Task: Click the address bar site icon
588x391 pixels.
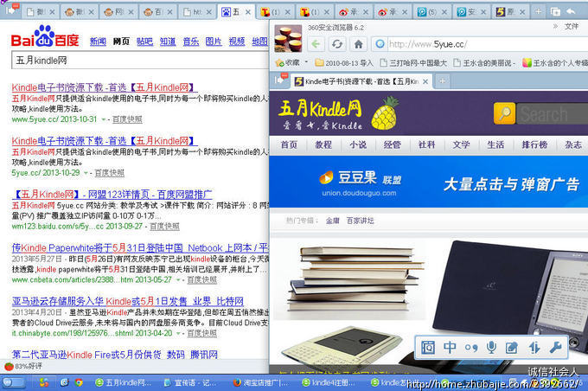Action: pyautogui.click(x=380, y=44)
